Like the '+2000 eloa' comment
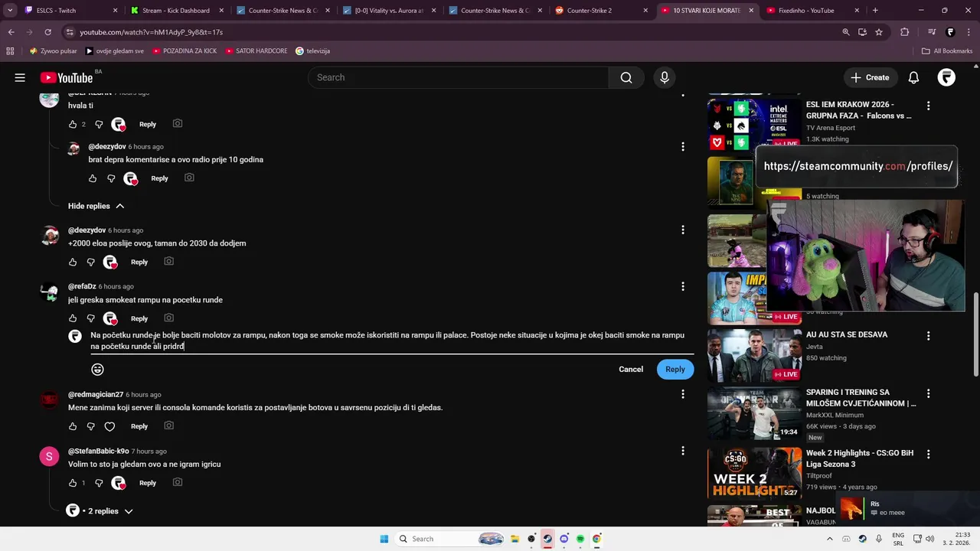Viewport: 980px width, 551px height. 73,262
